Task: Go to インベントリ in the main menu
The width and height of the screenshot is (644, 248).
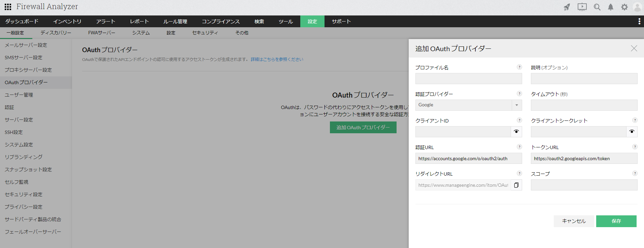Action: click(x=67, y=22)
